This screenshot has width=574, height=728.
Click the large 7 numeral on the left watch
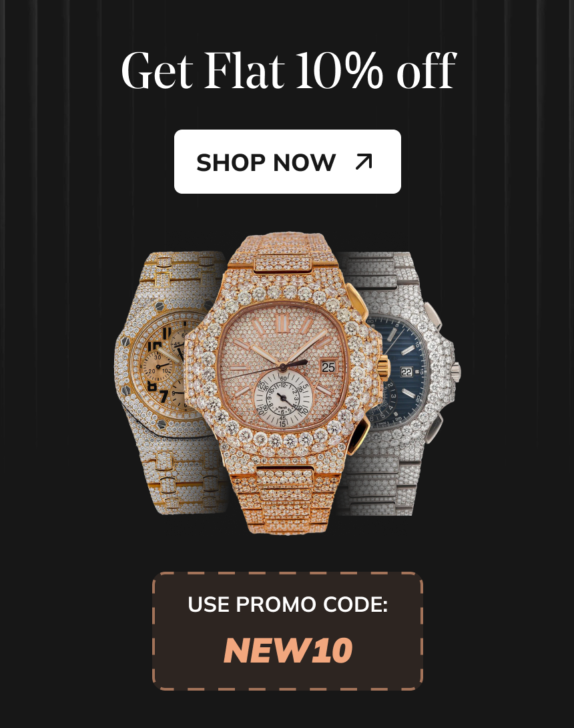[x=164, y=395]
